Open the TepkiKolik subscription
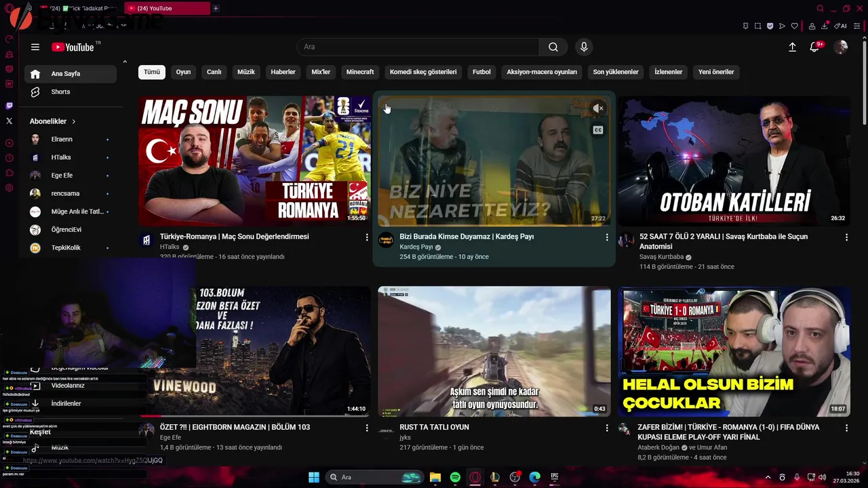 tap(71, 248)
